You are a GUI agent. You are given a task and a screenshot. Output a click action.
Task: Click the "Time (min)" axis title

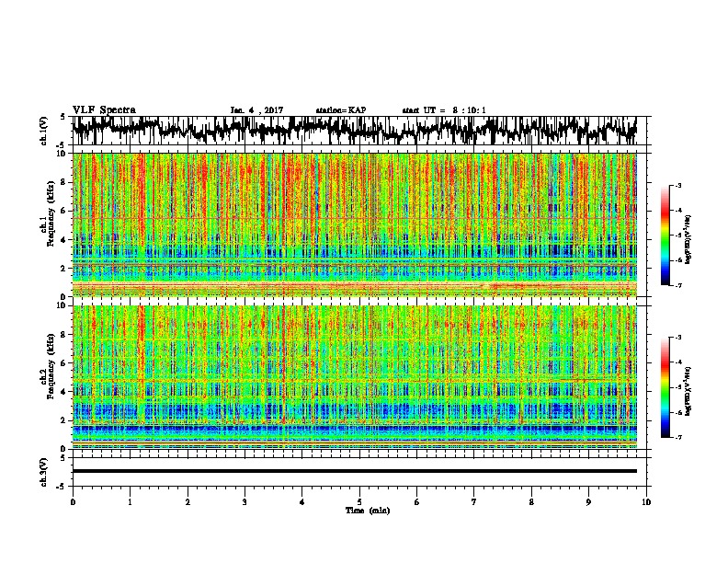pyautogui.click(x=368, y=511)
